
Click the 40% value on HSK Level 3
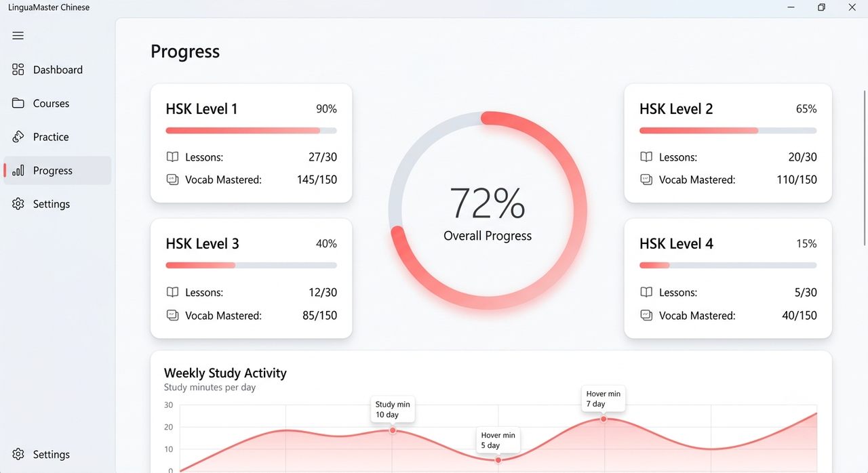click(326, 243)
